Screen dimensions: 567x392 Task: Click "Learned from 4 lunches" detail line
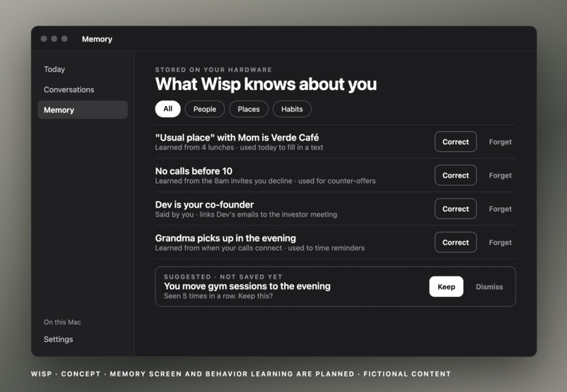tap(239, 147)
